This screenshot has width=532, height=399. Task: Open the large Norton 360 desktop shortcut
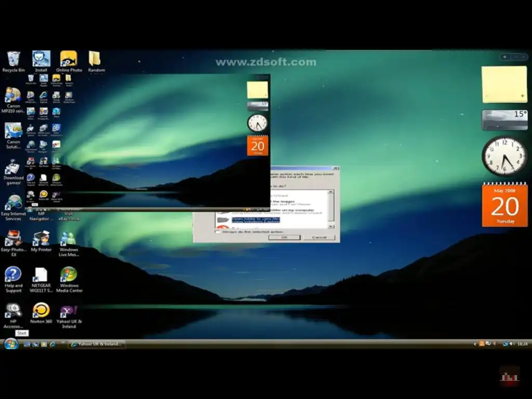[41, 313]
